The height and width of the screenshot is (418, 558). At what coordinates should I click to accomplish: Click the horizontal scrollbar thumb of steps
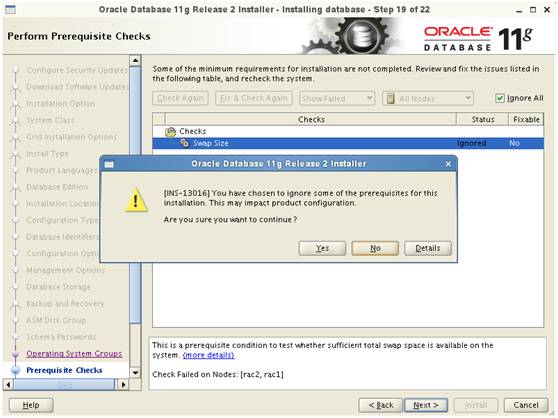(x=64, y=385)
